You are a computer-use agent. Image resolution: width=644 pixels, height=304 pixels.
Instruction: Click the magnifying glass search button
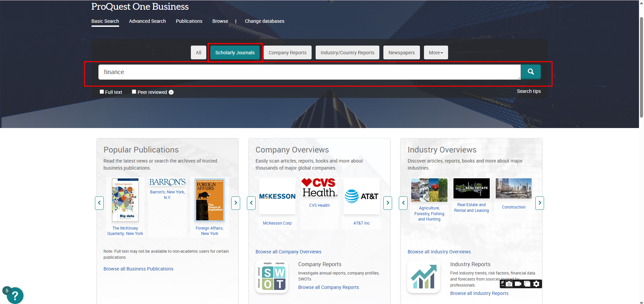pyautogui.click(x=531, y=72)
